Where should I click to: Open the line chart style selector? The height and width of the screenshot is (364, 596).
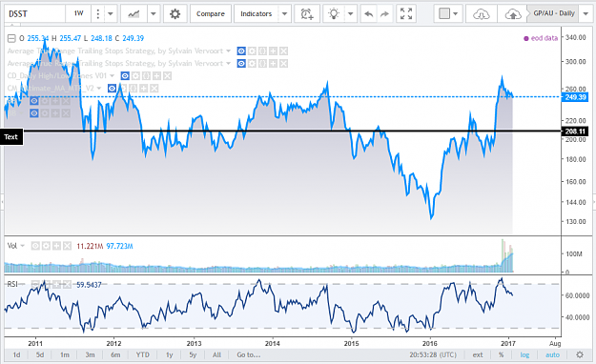pos(134,14)
